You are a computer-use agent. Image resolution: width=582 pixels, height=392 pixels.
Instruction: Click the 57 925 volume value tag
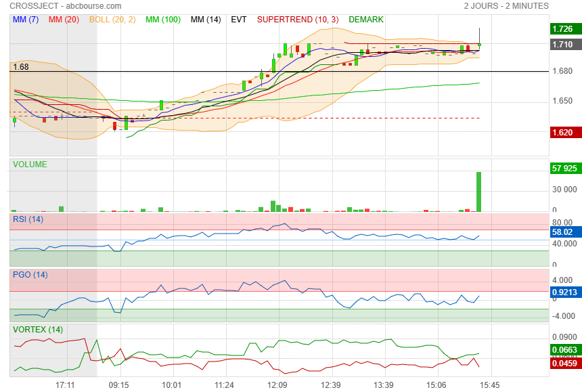tap(566, 169)
